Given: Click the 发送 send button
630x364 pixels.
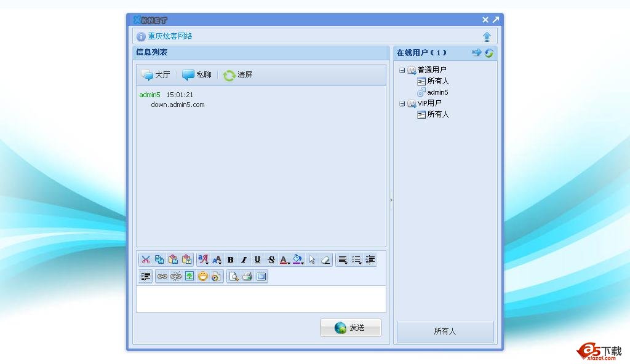Looking at the screenshot, I should 350,327.
